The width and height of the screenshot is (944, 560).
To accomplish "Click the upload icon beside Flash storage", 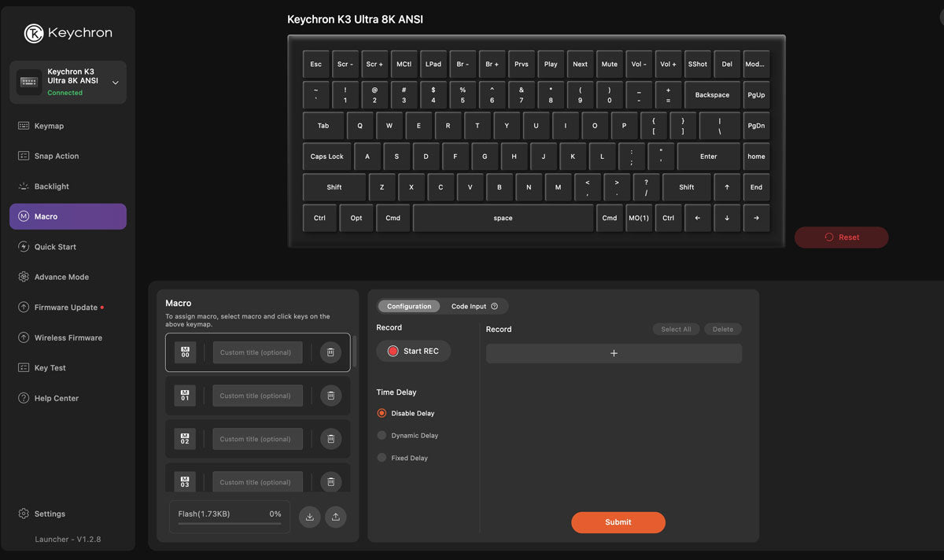I will point(336,517).
